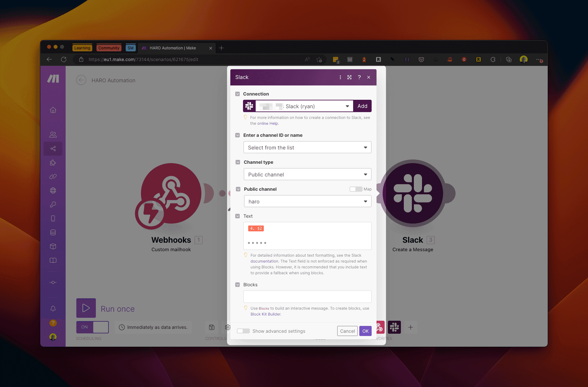The height and width of the screenshot is (387, 588).
Task: Open Data stores icon in sidebar
Action: pos(53,232)
